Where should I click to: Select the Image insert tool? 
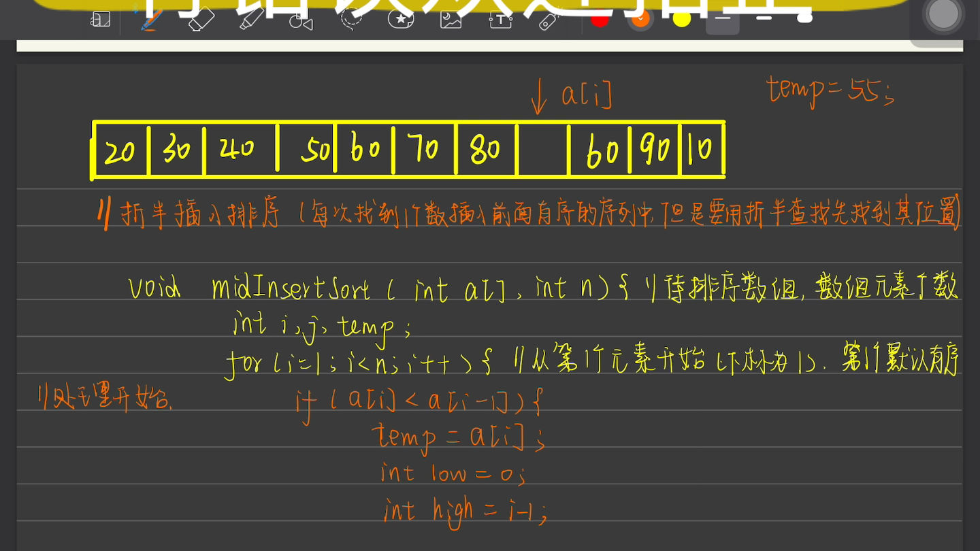[x=451, y=20]
